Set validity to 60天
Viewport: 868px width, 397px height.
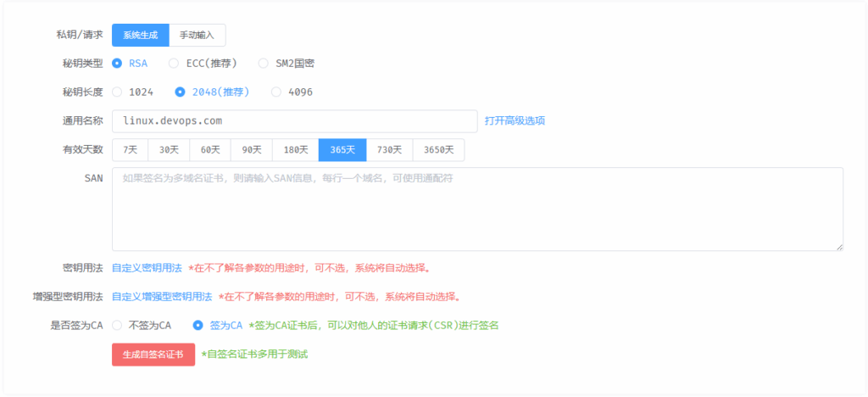click(x=210, y=149)
